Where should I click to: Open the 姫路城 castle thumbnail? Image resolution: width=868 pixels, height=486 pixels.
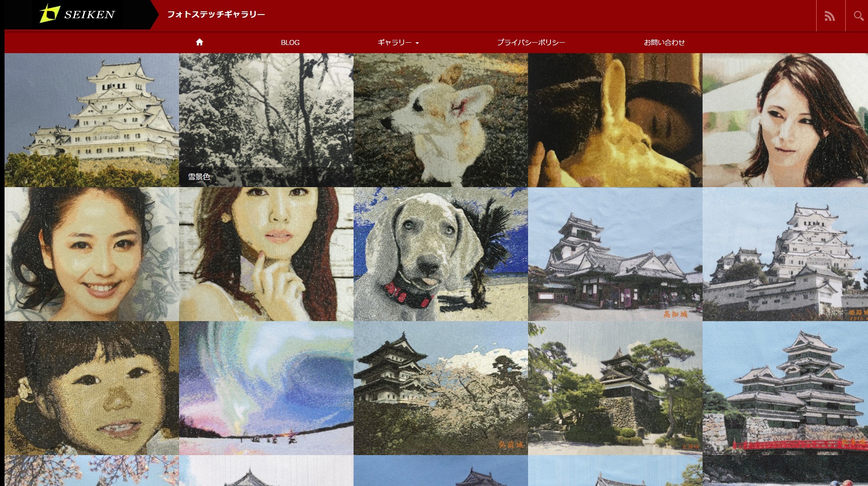point(785,254)
